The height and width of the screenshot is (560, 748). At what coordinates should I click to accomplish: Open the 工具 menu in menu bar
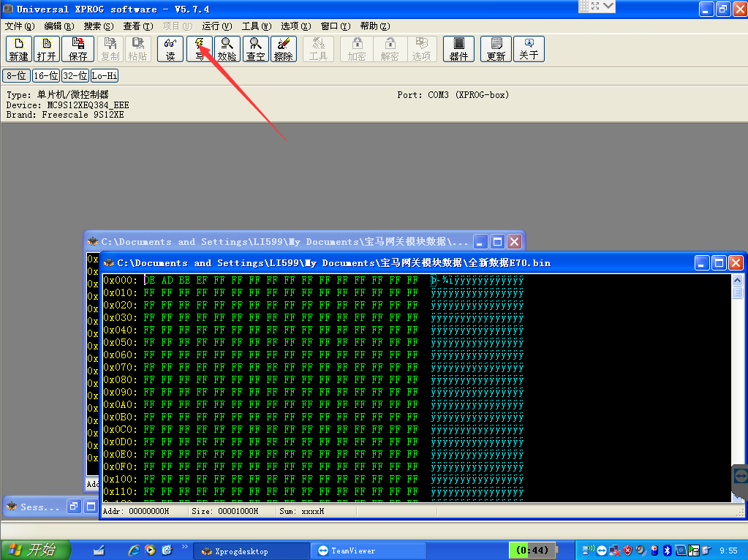click(256, 26)
